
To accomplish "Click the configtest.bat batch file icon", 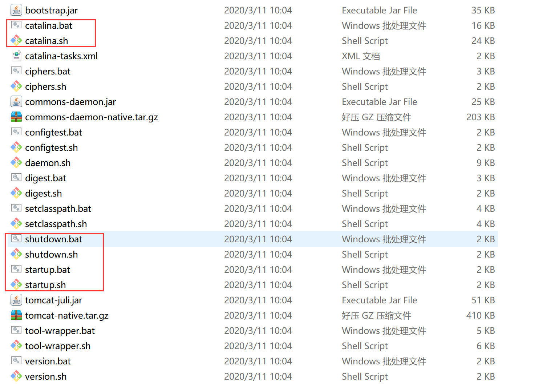I will click(x=16, y=132).
